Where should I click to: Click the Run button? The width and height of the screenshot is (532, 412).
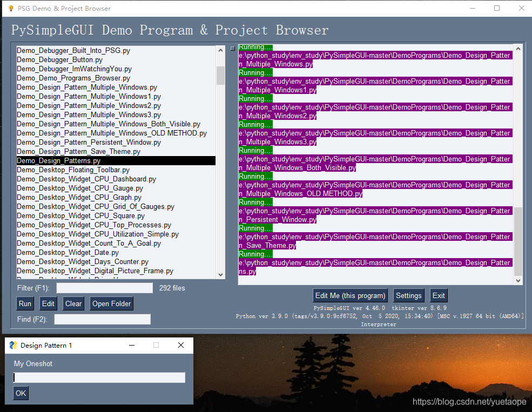pos(25,303)
